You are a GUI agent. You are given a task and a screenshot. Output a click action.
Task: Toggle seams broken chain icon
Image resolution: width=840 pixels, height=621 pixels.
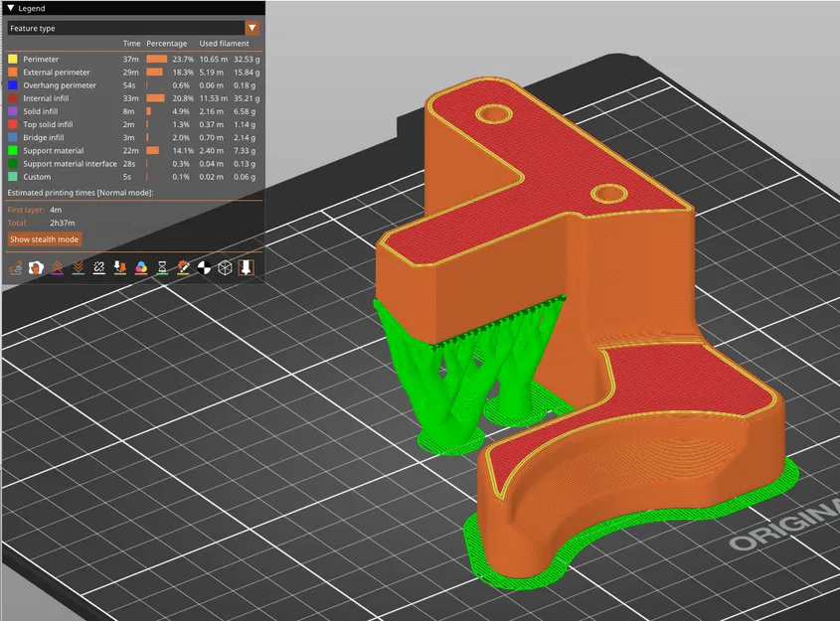tap(98, 267)
